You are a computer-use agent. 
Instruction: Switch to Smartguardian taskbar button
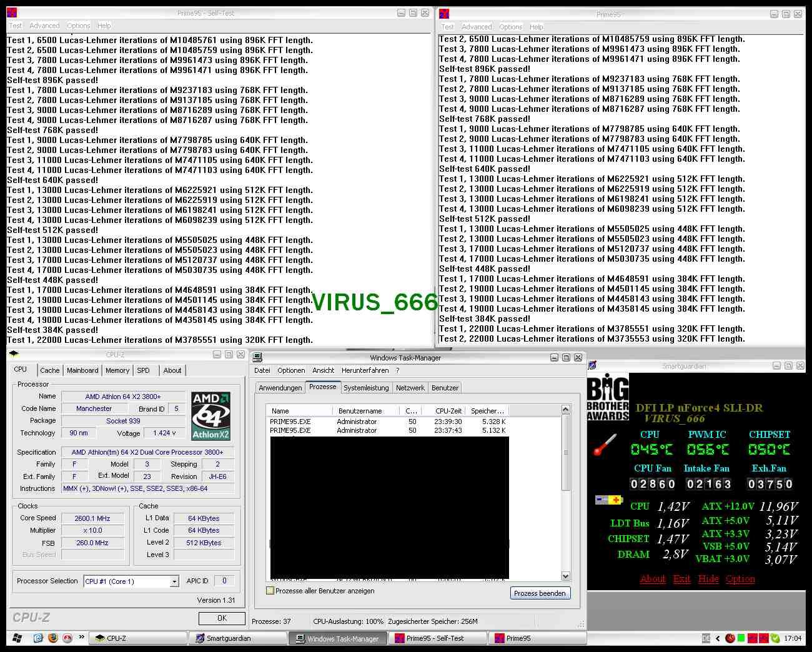click(x=238, y=638)
